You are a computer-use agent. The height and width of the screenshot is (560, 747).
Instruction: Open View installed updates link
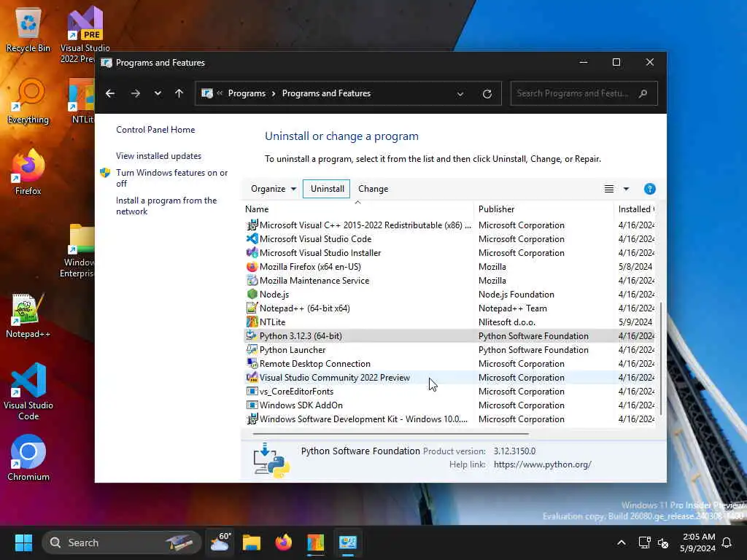158,156
